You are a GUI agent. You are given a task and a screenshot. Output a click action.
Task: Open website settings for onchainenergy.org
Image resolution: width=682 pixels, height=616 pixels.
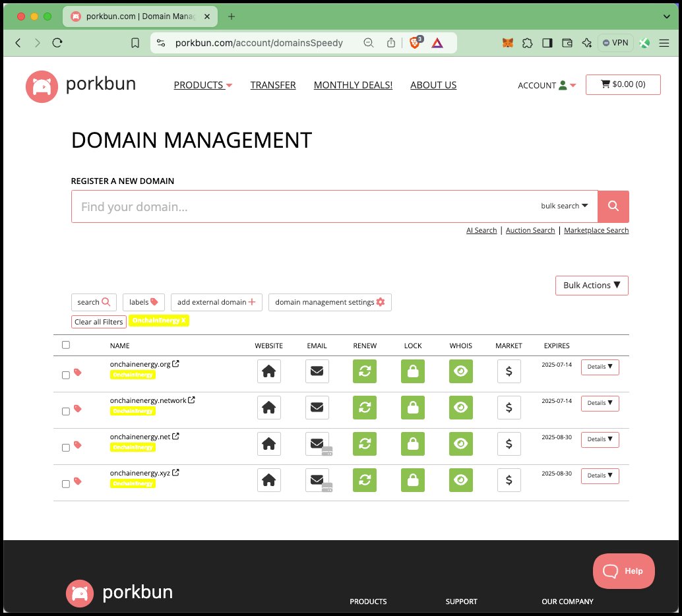click(269, 371)
